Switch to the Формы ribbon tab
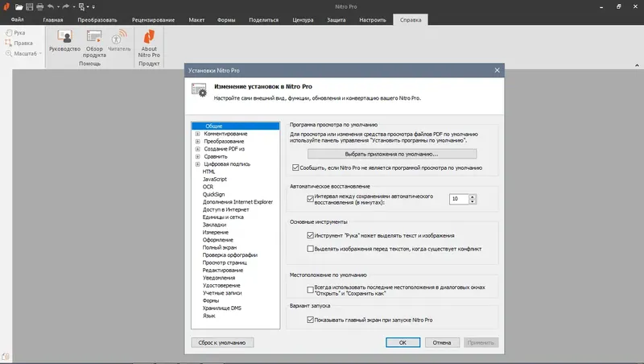 (x=226, y=19)
